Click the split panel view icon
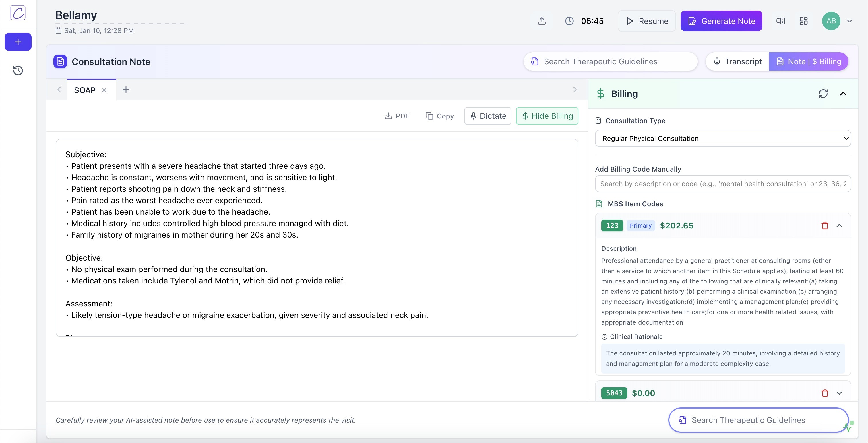The height and width of the screenshot is (443, 868). point(780,21)
